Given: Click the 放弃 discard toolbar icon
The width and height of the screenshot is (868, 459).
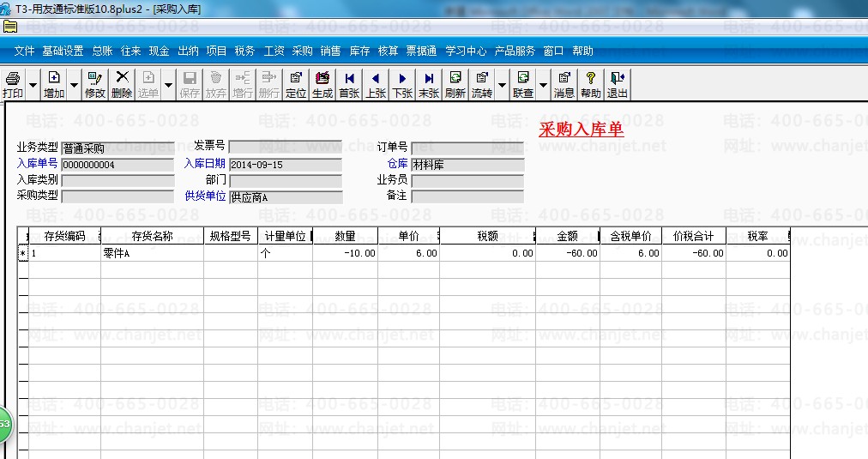Looking at the screenshot, I should pyautogui.click(x=216, y=85).
